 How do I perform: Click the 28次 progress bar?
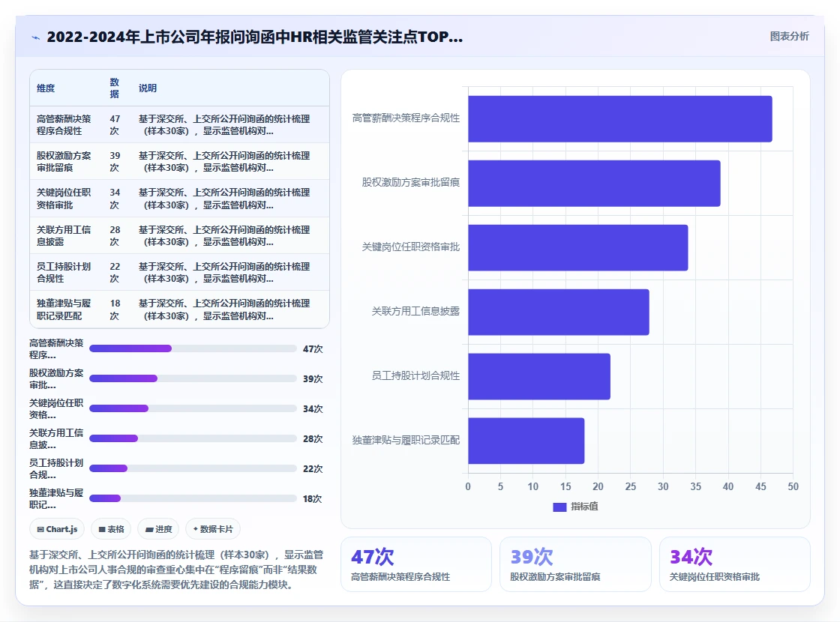point(193,438)
